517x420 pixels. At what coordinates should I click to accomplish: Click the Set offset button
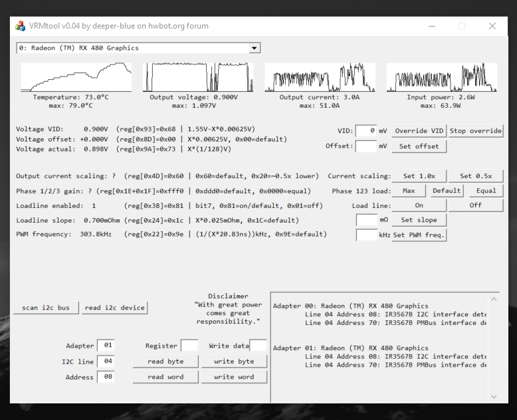click(x=419, y=146)
